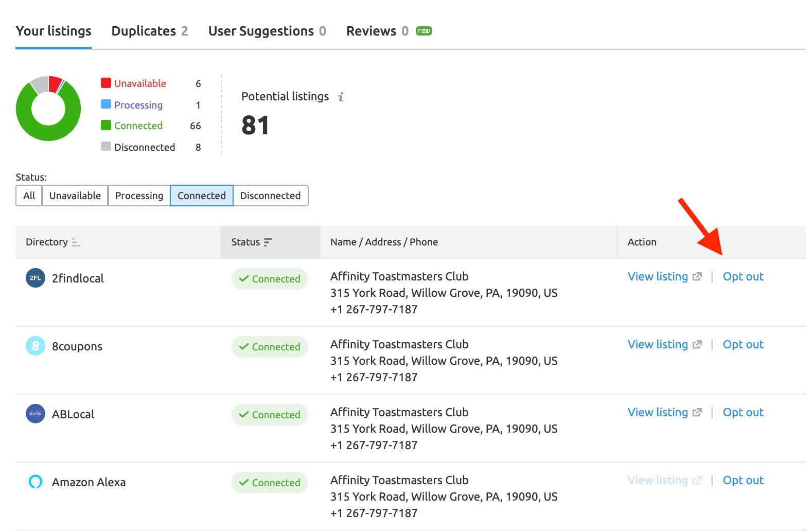The width and height of the screenshot is (812, 532).
Task: Filter listings by Processing status
Action: click(139, 196)
